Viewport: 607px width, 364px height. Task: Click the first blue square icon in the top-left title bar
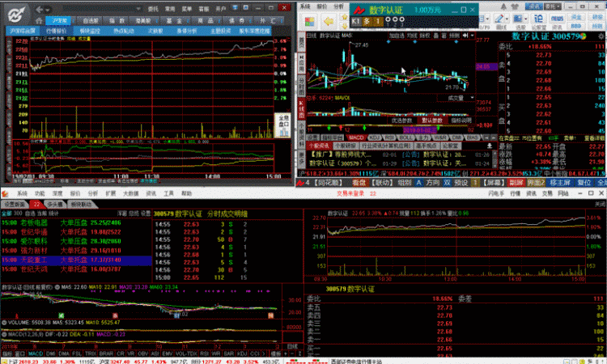click(235, 7)
